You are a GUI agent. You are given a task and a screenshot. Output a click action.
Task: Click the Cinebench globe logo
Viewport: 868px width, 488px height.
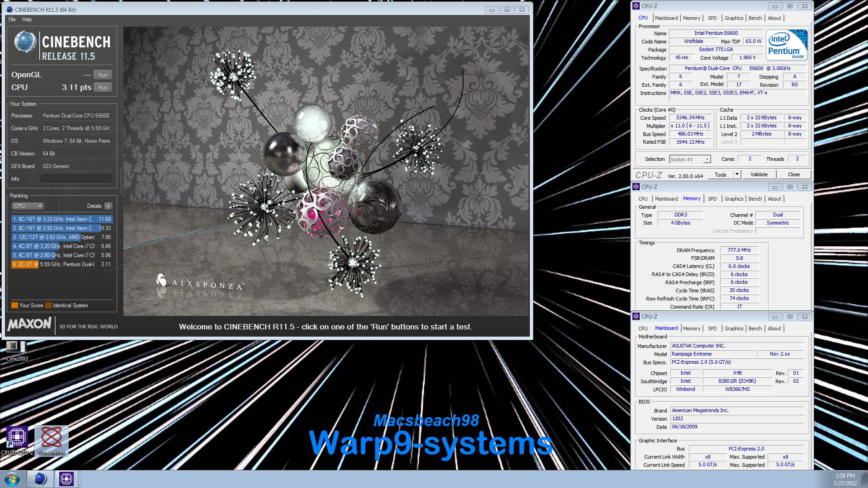tap(25, 42)
